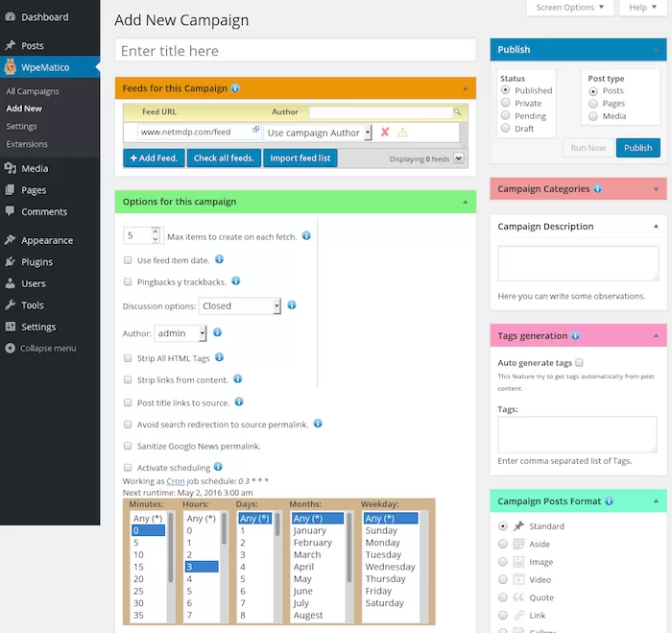This screenshot has width=672, height=633.
Task: Click the info icon beside Tags generation
Action: (576, 336)
